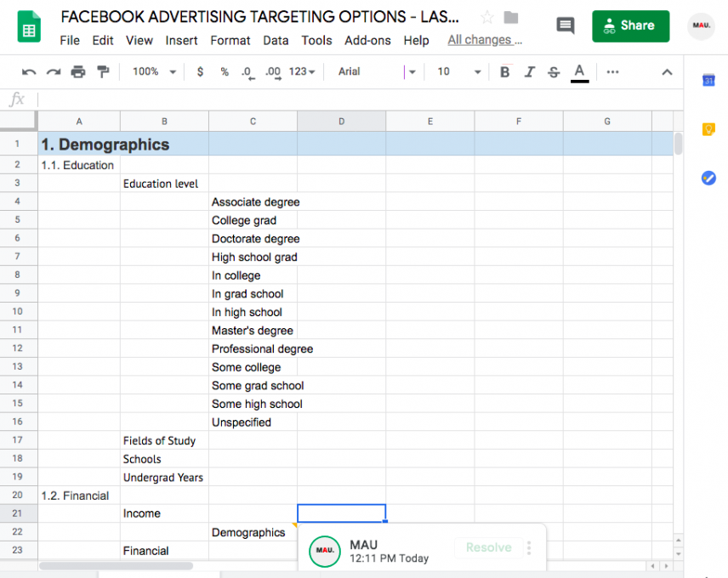728x578 pixels.
Task: Open the comments history icon
Action: (565, 25)
